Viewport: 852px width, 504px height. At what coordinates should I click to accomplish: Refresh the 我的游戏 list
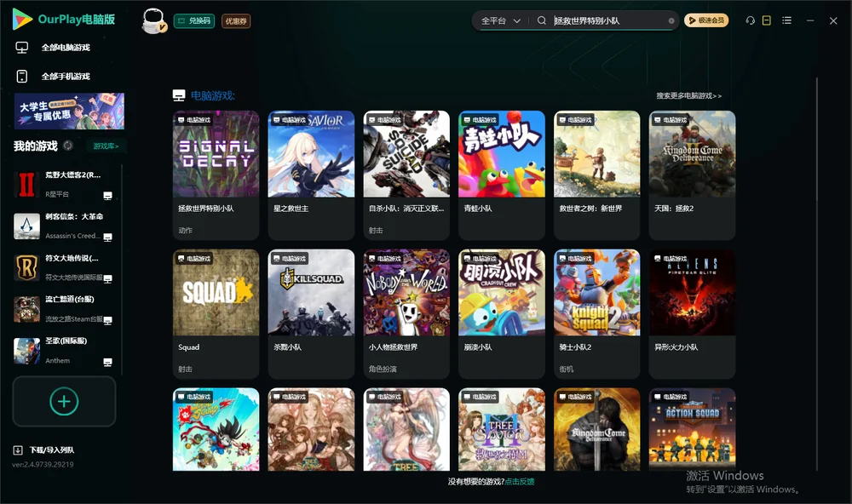(x=68, y=146)
